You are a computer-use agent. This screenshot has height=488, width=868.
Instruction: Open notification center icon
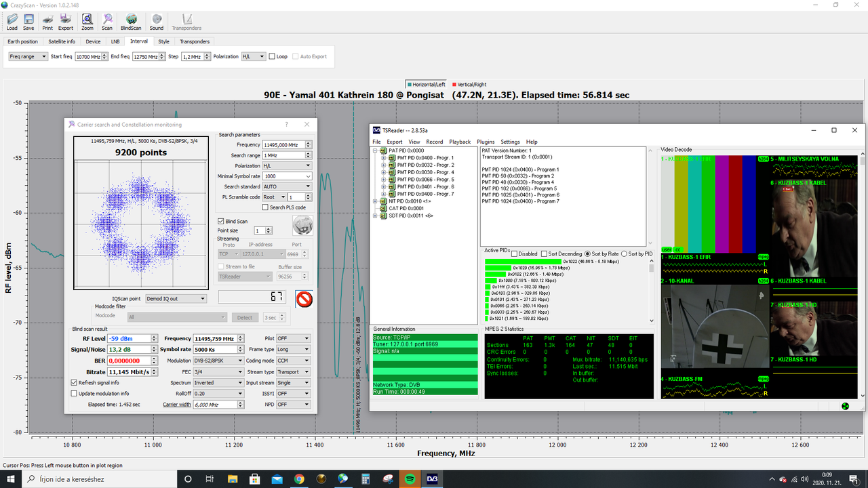pyautogui.click(x=855, y=479)
